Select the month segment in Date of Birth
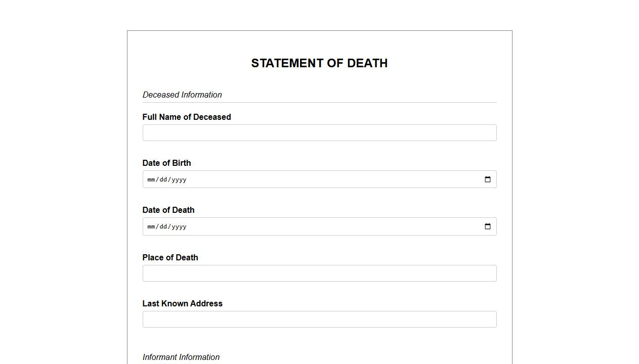Image resolution: width=639 pixels, height=364 pixels. point(151,179)
